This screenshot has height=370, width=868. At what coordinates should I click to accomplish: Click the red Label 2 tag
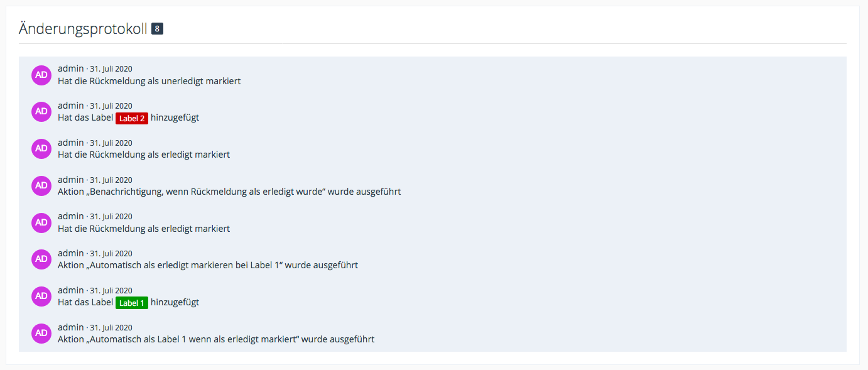tap(132, 118)
